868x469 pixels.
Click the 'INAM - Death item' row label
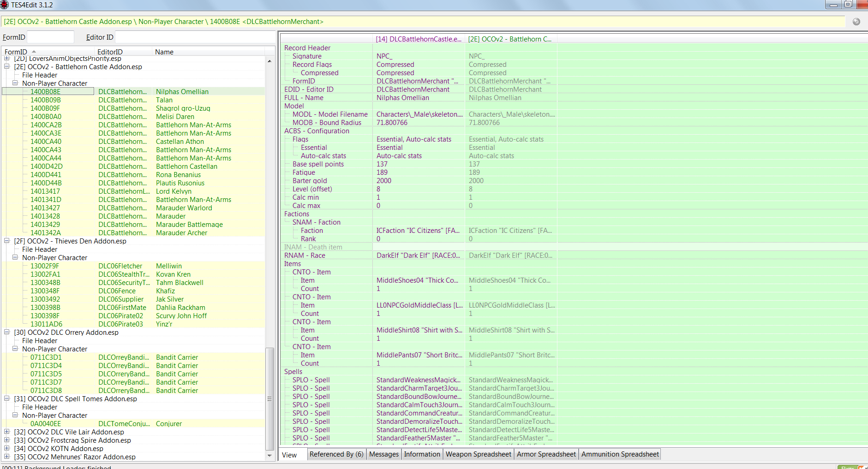click(x=313, y=247)
